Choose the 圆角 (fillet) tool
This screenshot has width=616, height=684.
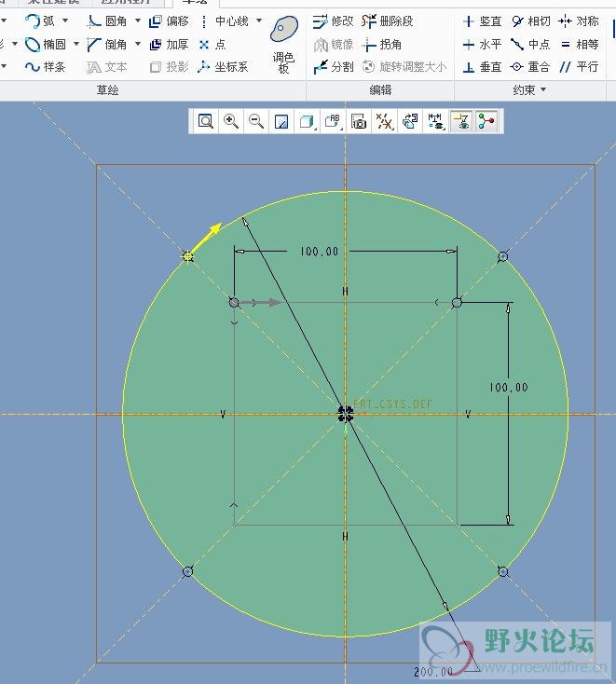pos(107,21)
